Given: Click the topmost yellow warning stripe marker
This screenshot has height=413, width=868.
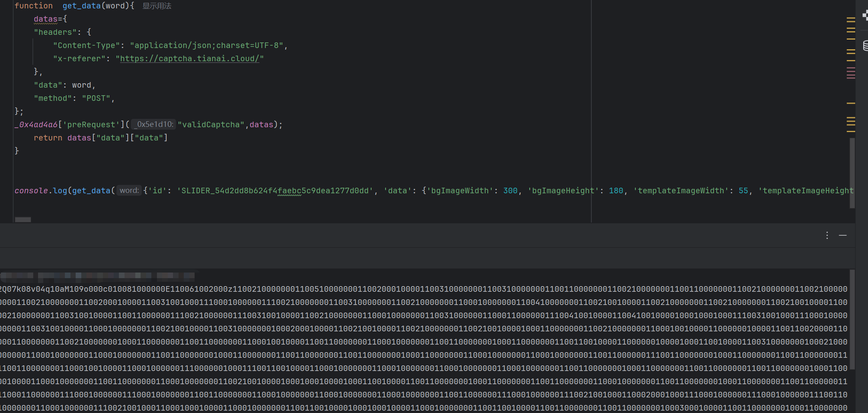Looking at the screenshot, I should [x=851, y=18].
